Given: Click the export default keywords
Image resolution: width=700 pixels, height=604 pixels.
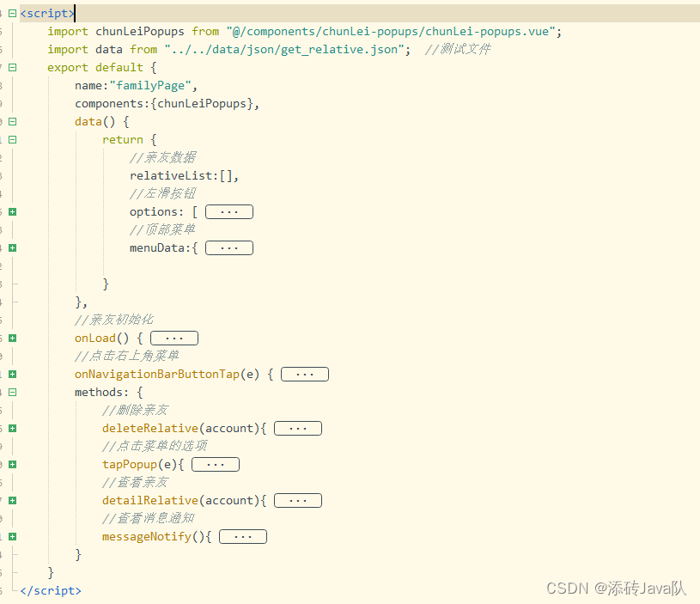Looking at the screenshot, I should point(95,67).
